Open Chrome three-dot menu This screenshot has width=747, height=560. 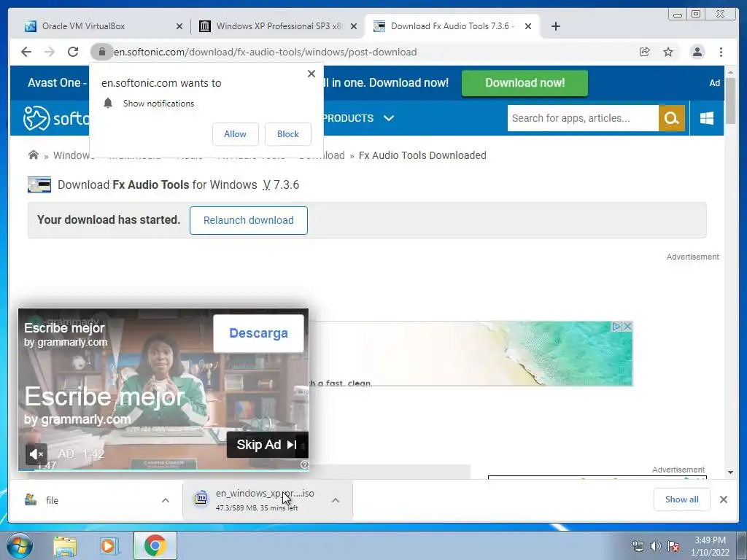pyautogui.click(x=721, y=52)
